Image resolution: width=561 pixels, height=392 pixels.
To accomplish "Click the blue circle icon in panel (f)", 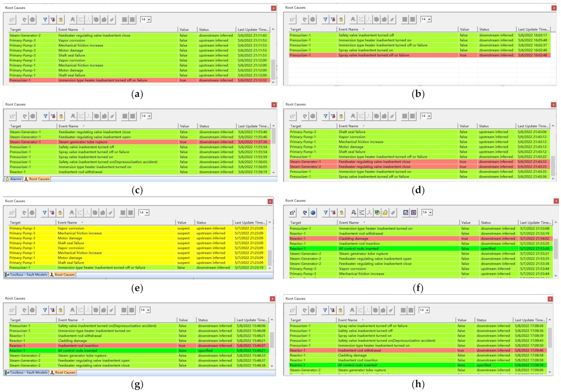I will pyautogui.click(x=313, y=213).
